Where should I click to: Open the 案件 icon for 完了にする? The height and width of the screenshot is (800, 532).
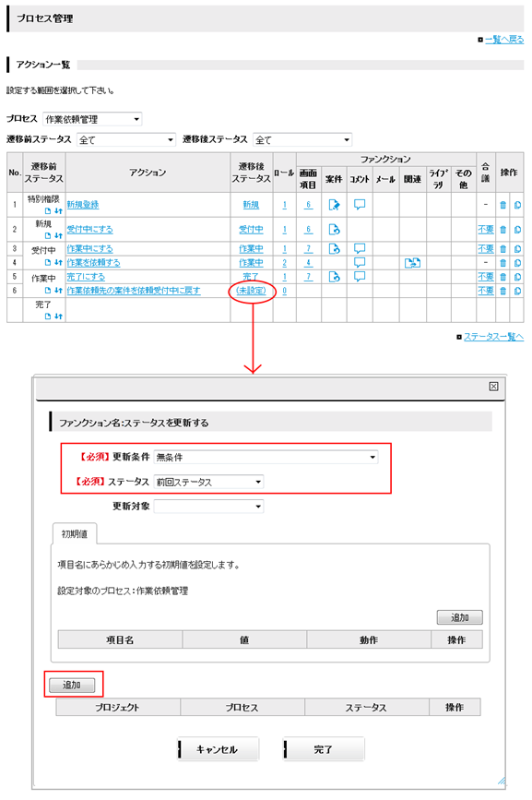334,277
